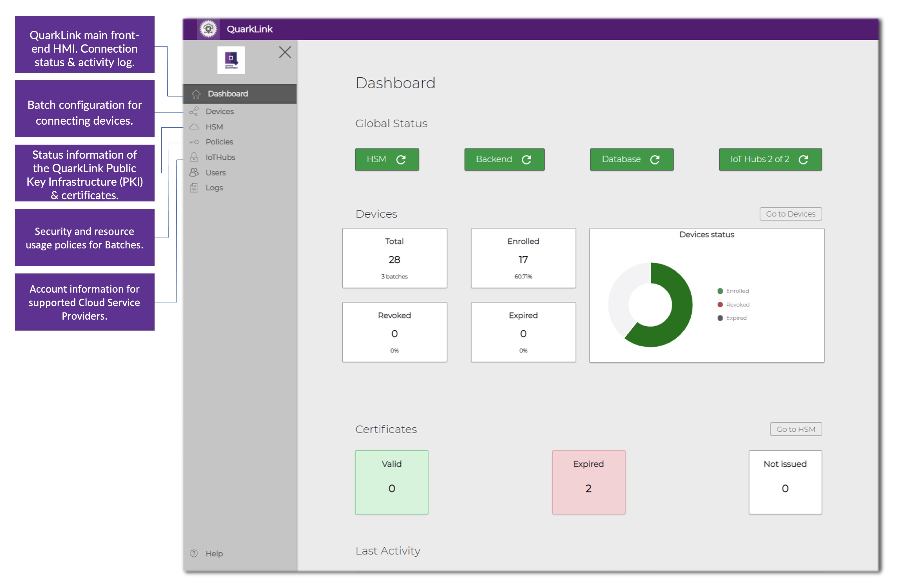Screen dimensions: 897x588
Task: Click the Logs document icon
Action: click(194, 188)
